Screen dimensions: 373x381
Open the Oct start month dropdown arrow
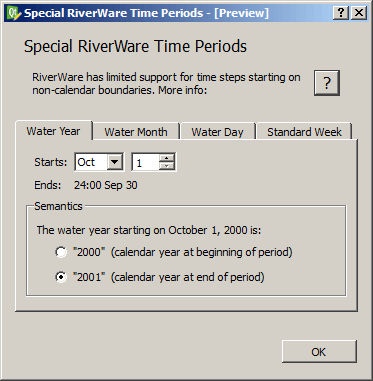[114, 162]
